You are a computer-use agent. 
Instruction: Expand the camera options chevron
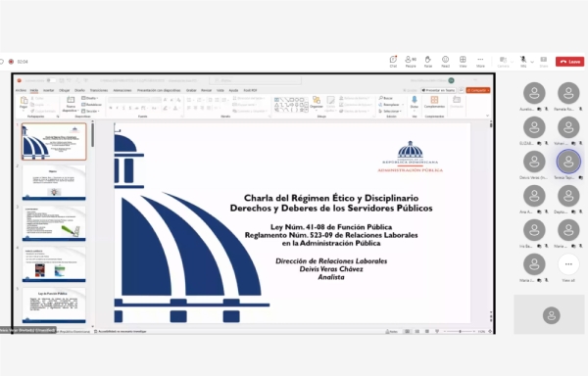coord(513,62)
